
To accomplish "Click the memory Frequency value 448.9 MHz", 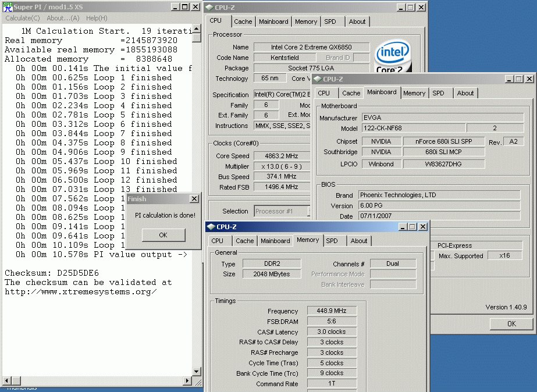I will tap(332, 311).
